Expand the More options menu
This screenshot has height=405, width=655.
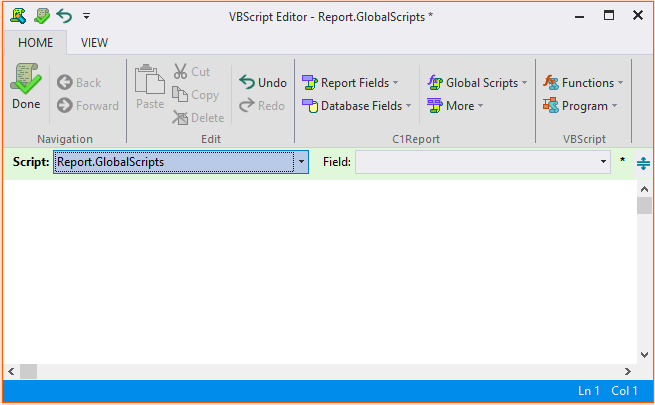454,106
